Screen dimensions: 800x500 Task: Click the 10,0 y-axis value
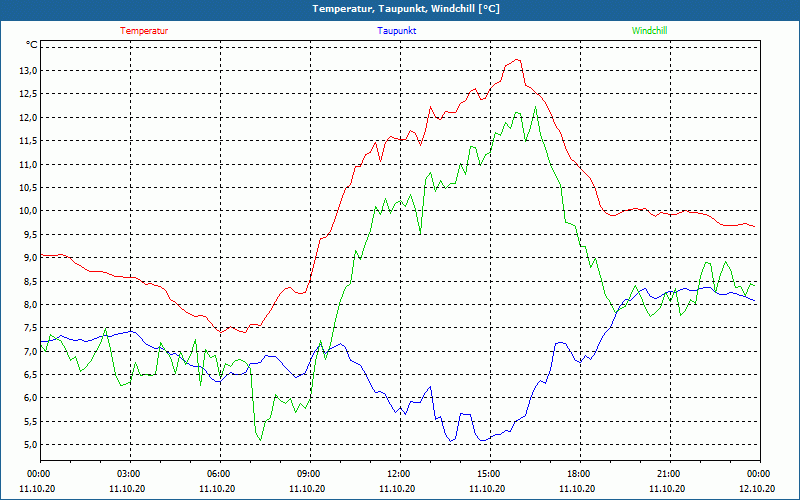(x=29, y=211)
